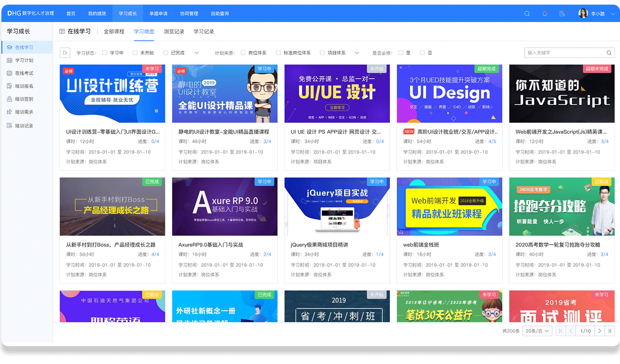Click the task list icon beside the bell

point(562,14)
